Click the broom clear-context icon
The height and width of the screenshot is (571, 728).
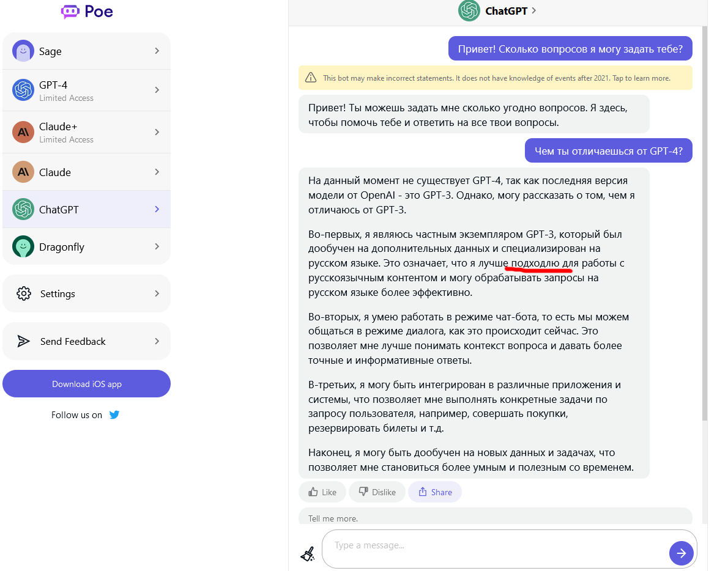click(x=307, y=553)
